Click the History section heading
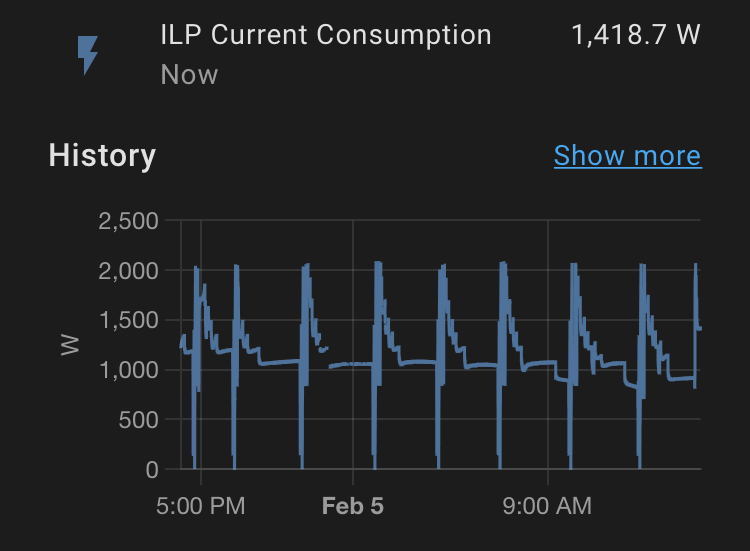The image size is (750, 551). [x=102, y=156]
